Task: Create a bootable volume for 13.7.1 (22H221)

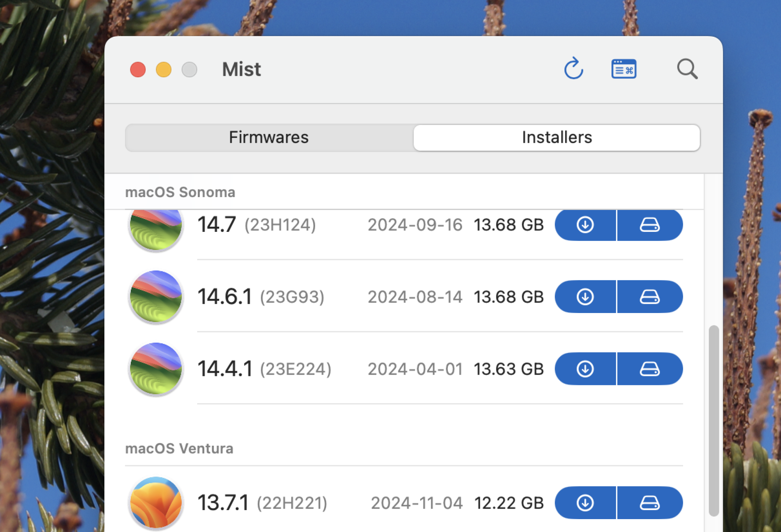Action: pyautogui.click(x=650, y=503)
